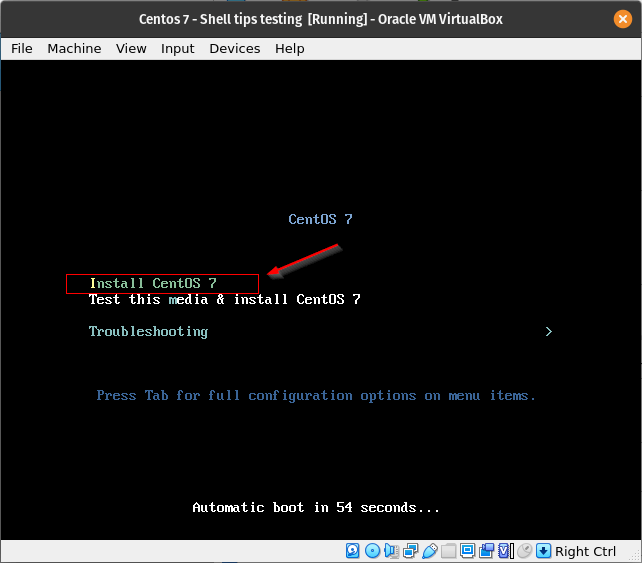Open the Help menu
The width and height of the screenshot is (642, 563).
pos(289,49)
